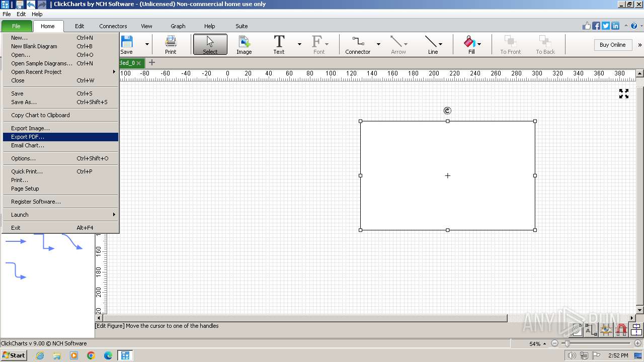
Task: Close the diagram document tab
Action: coord(139,63)
